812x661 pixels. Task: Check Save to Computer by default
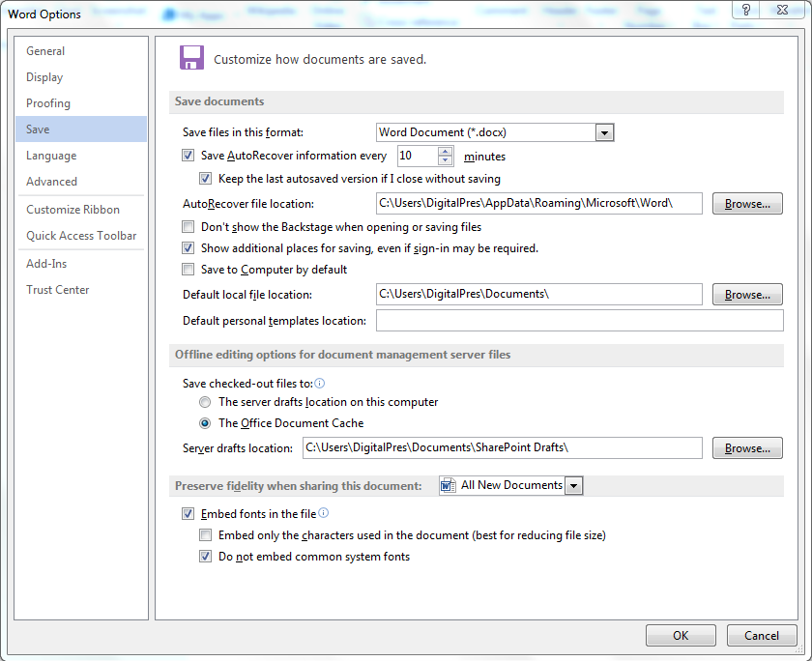pyautogui.click(x=188, y=270)
